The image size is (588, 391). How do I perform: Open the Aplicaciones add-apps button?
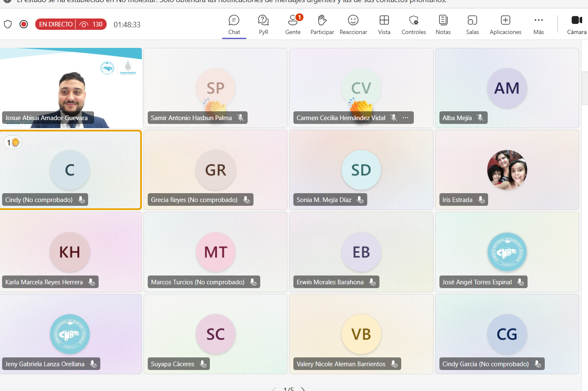pos(505,25)
